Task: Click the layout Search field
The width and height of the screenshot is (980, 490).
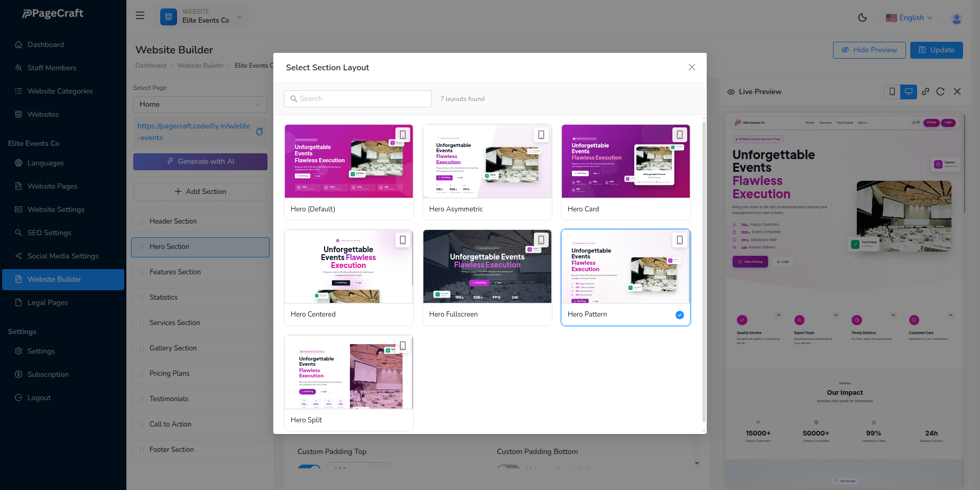Action: (x=358, y=99)
